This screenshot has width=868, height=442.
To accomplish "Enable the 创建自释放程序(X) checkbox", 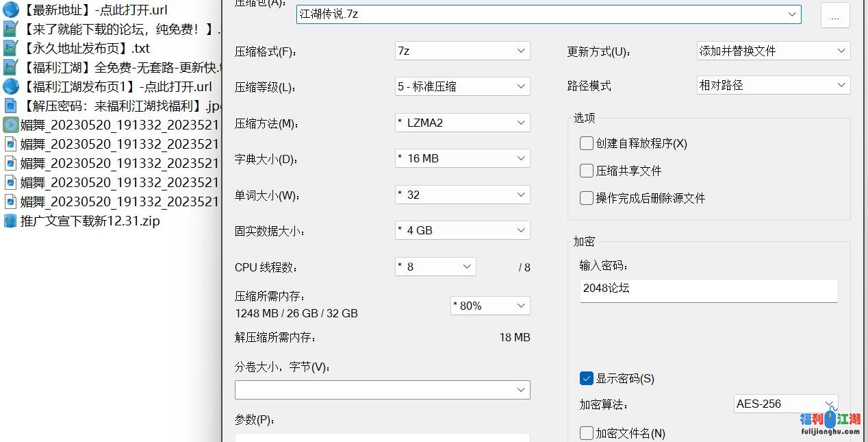I will [x=587, y=143].
